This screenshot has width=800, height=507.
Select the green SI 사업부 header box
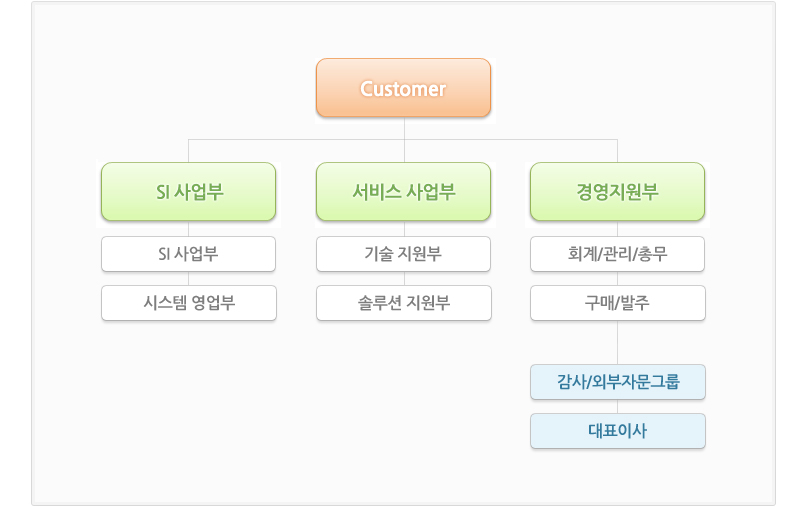[188, 192]
